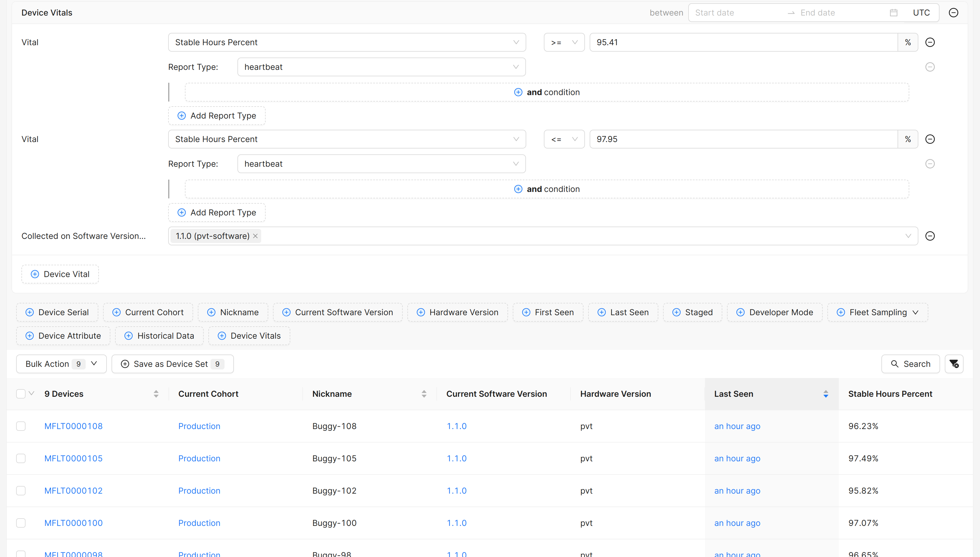Click the clear filters funnel icon
The height and width of the screenshot is (557, 980).
coord(954,364)
